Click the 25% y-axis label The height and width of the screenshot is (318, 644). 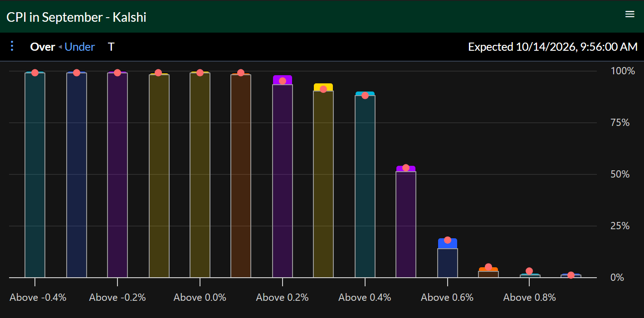click(x=620, y=226)
